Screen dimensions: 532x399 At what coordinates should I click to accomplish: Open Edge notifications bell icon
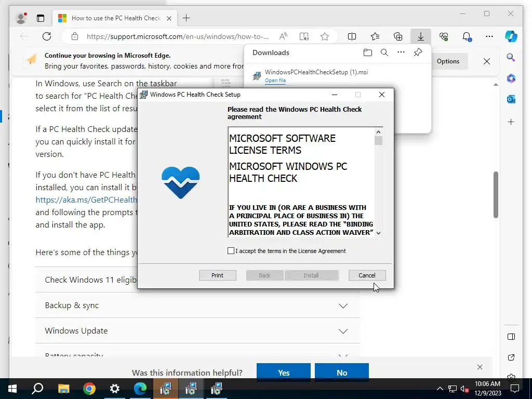467,36
